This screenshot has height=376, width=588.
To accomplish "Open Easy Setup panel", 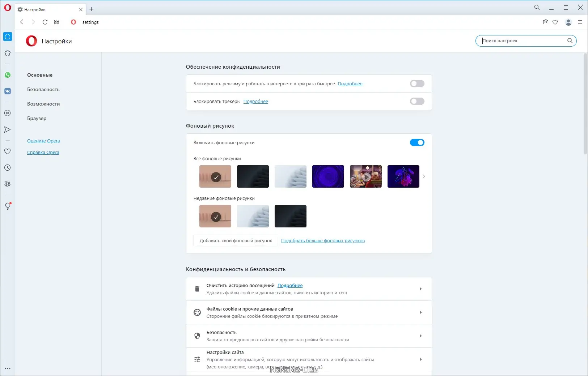I will [x=580, y=22].
